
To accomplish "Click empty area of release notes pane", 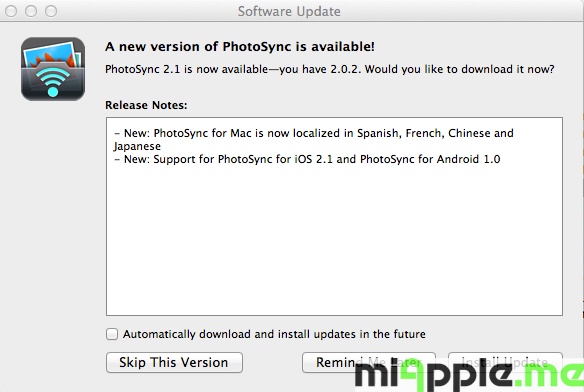I will point(334,242).
